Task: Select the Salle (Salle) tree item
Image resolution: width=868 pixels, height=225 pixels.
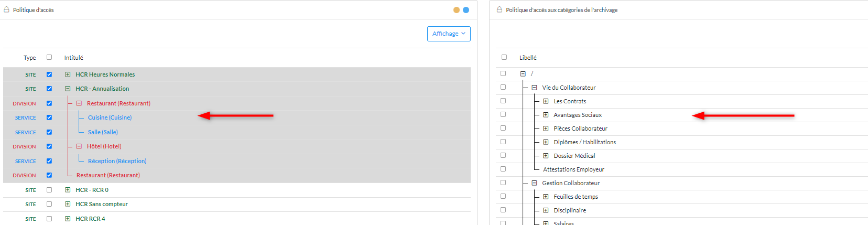Action: pos(103,132)
